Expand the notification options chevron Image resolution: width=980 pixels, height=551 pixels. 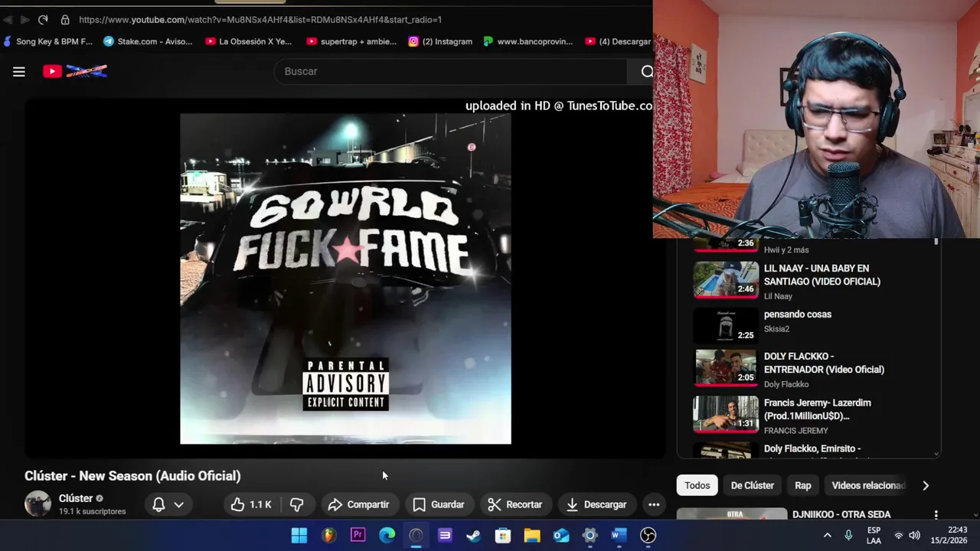[178, 504]
